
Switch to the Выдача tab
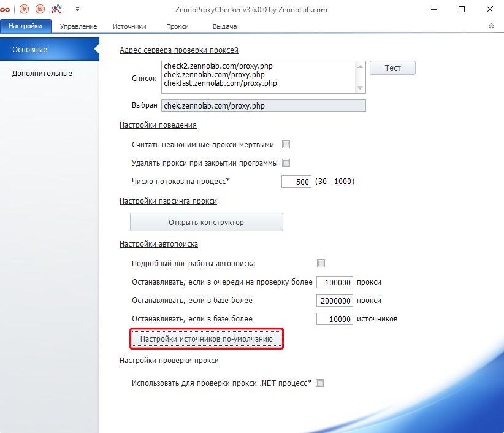[x=224, y=26]
